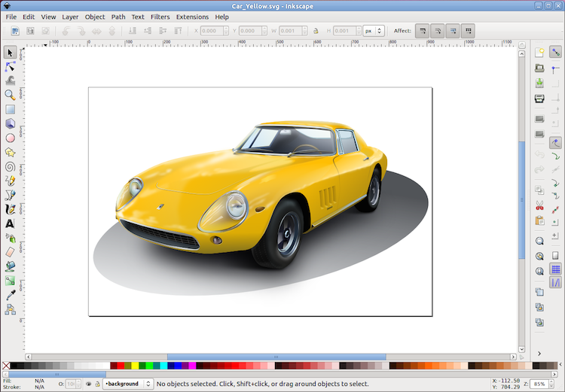
Task: Pick the yellow palette swatch
Action: [135, 366]
